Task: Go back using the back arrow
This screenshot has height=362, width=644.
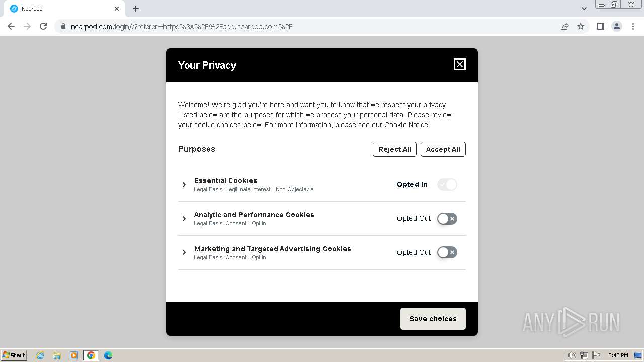Action: [11, 26]
